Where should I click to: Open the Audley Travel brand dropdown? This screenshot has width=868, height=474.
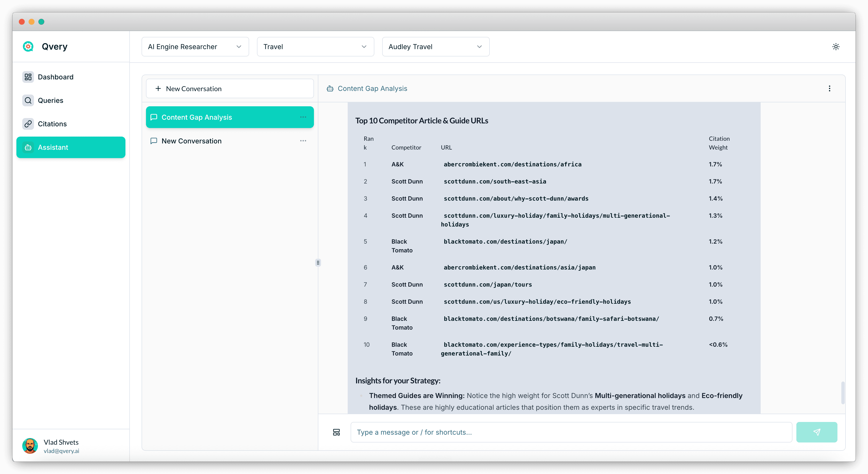coord(436,47)
